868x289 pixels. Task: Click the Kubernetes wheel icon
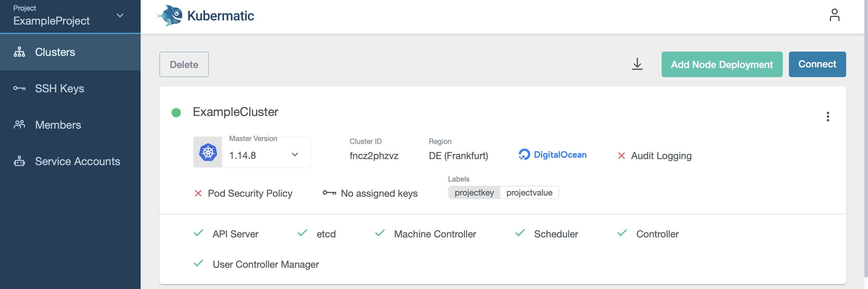click(208, 152)
